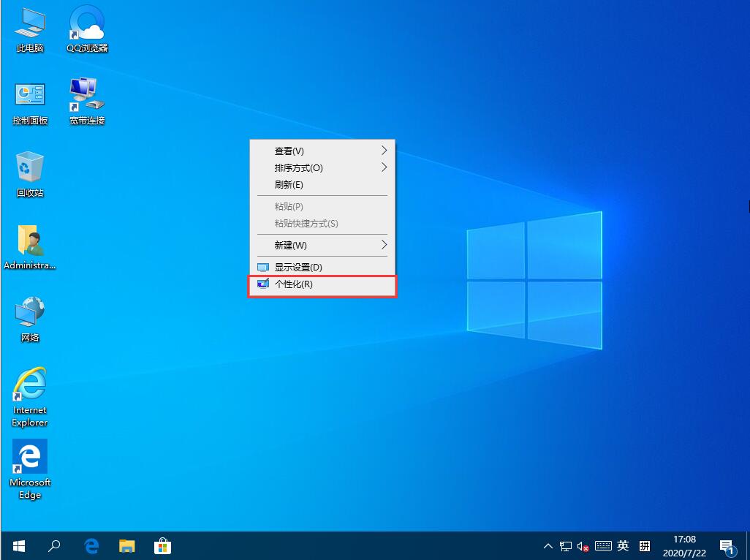Viewport: 750px width, 560px height.
Task: Launch Internet Explorer from the desktop
Action: 29,386
